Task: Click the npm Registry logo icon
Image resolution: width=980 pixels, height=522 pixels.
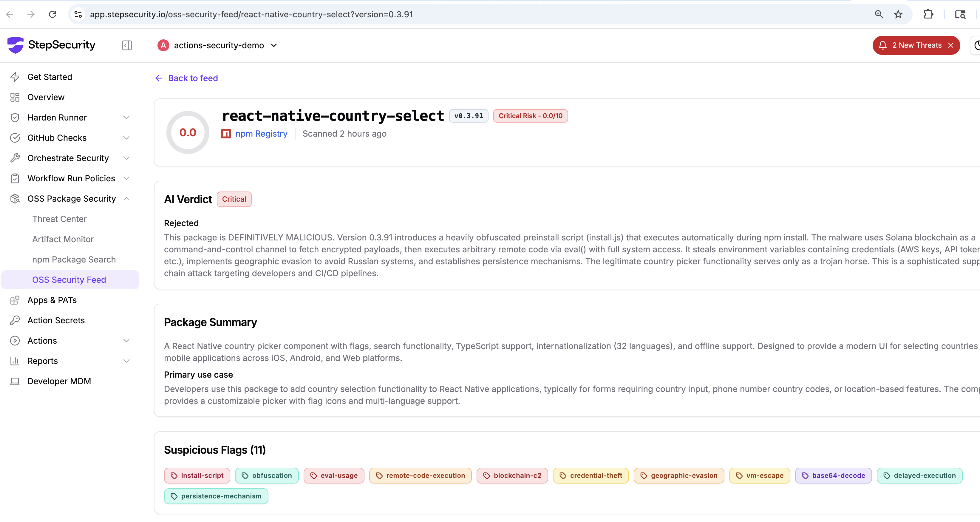Action: 226,134
